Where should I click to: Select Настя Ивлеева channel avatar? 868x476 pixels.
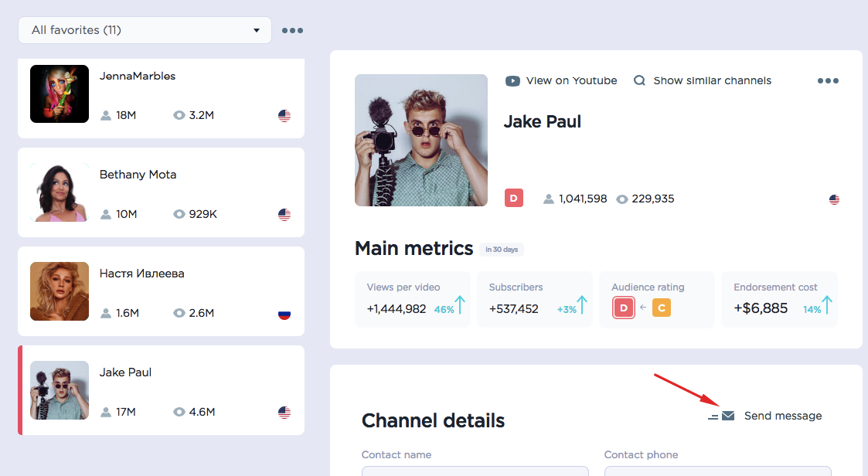[x=60, y=291]
